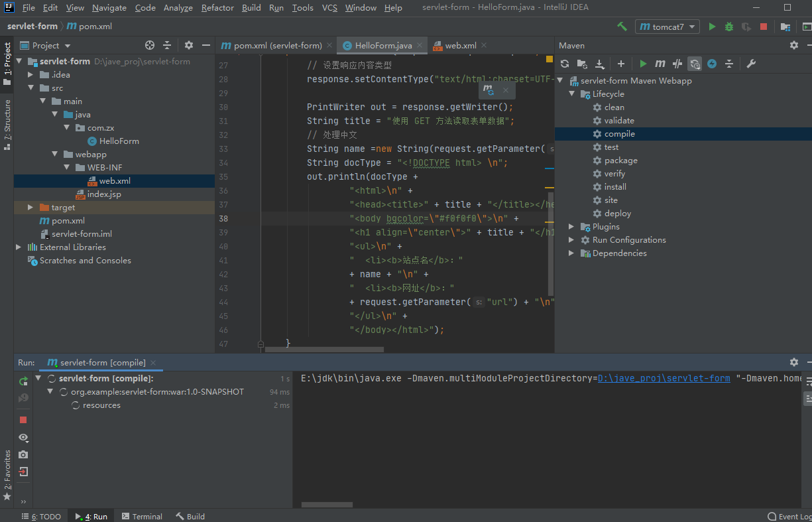Generate sources and update folders icon
Viewport: 812px width, 522px height.
coord(582,64)
